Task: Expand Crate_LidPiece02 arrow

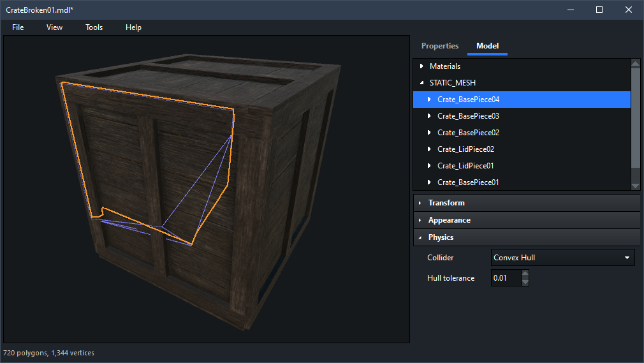Action: click(429, 149)
